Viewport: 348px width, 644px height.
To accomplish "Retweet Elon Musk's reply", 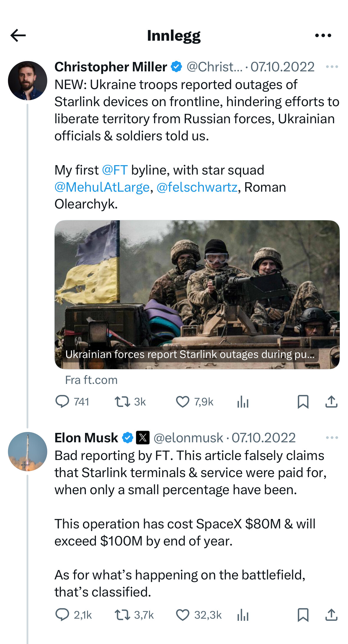I will point(122,615).
